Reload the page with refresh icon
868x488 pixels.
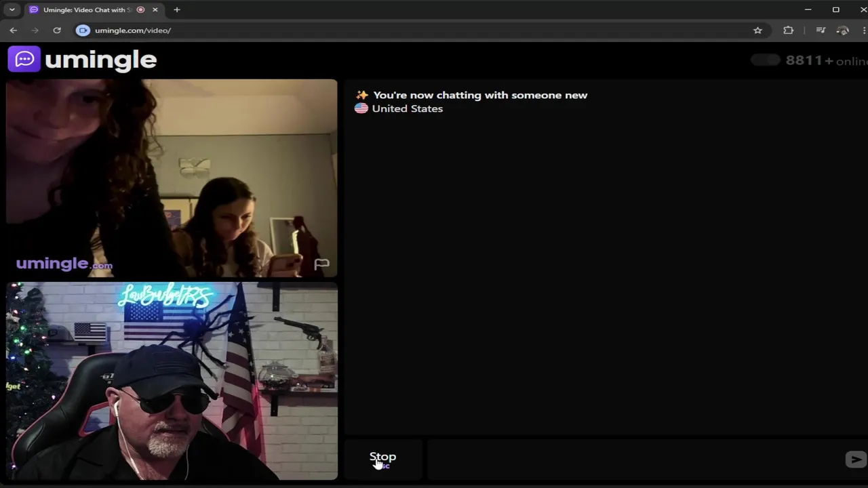[x=57, y=30]
